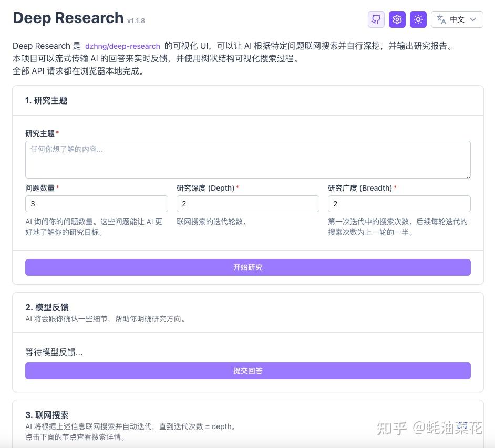
Task: Open the settings gear icon
Action: [x=397, y=19]
